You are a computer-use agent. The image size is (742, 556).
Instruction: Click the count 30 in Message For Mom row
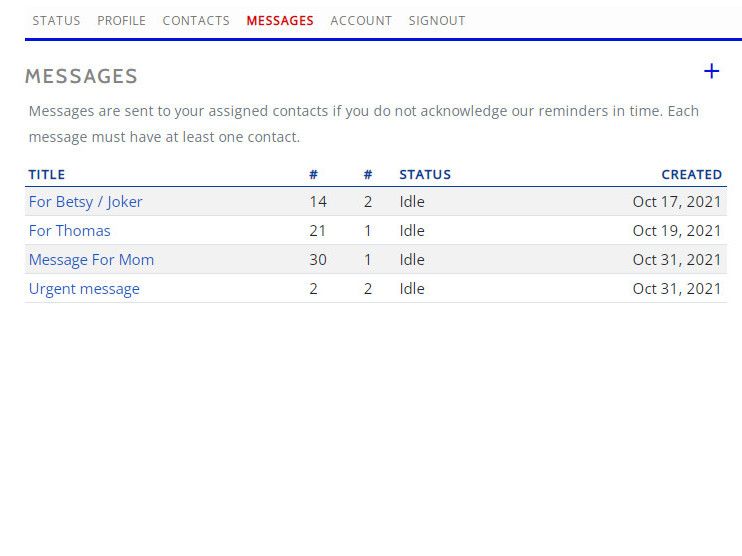point(318,260)
